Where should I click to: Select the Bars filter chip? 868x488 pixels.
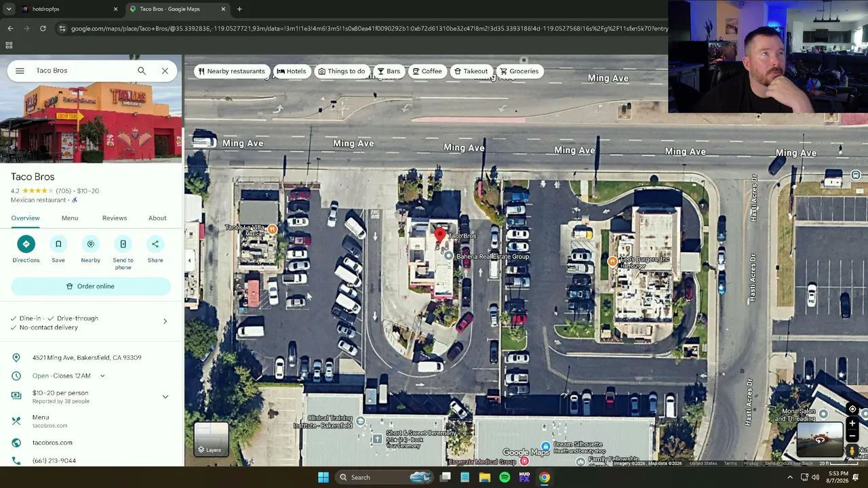coord(389,71)
